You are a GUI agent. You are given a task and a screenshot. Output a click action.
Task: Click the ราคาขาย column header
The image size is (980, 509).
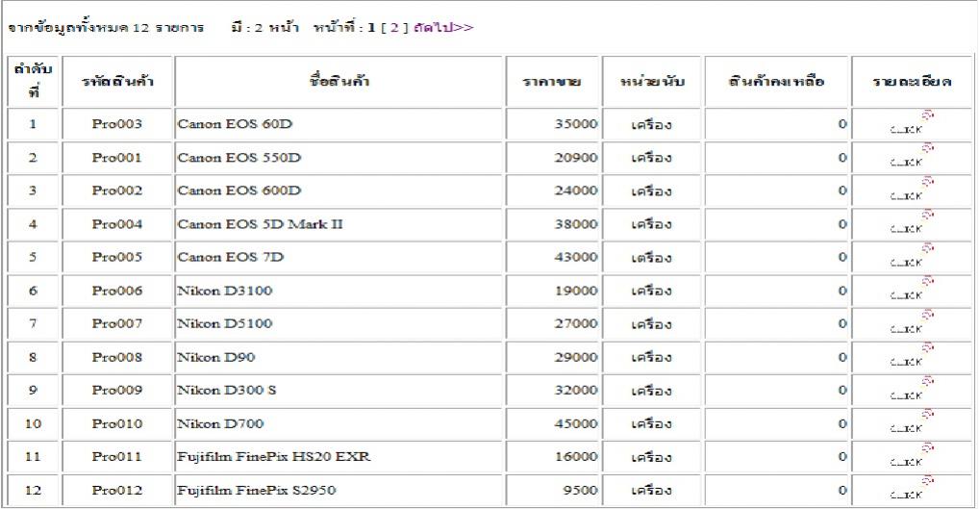[x=552, y=82]
